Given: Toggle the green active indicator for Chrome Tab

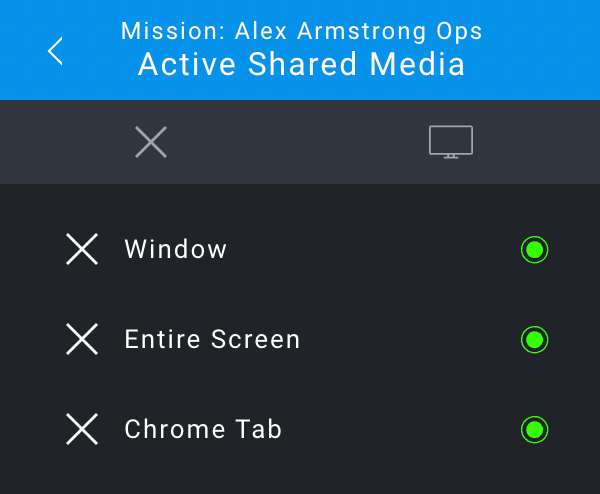Looking at the screenshot, I should tap(535, 429).
